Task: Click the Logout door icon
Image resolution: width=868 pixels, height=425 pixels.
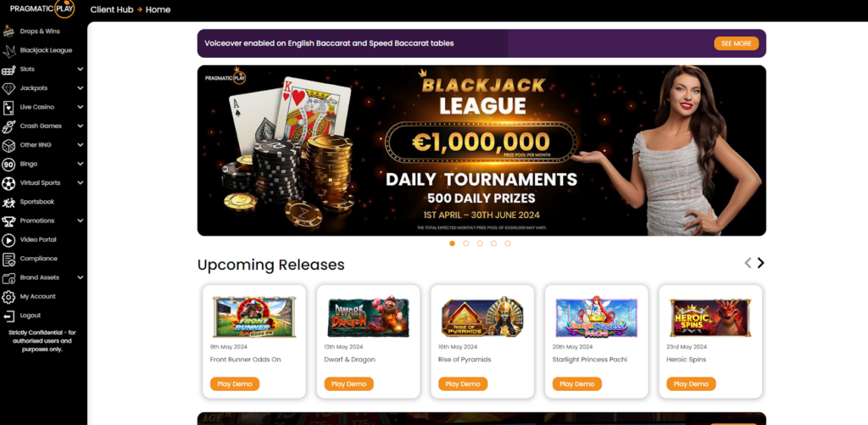Action: coord(8,316)
